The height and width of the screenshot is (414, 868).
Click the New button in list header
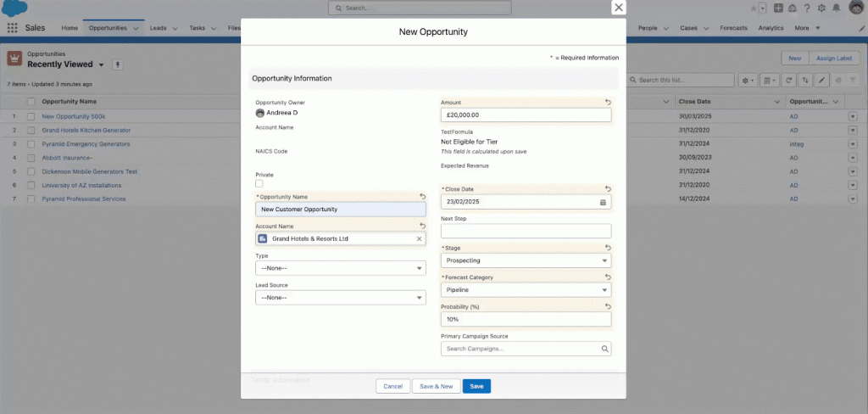tap(794, 59)
